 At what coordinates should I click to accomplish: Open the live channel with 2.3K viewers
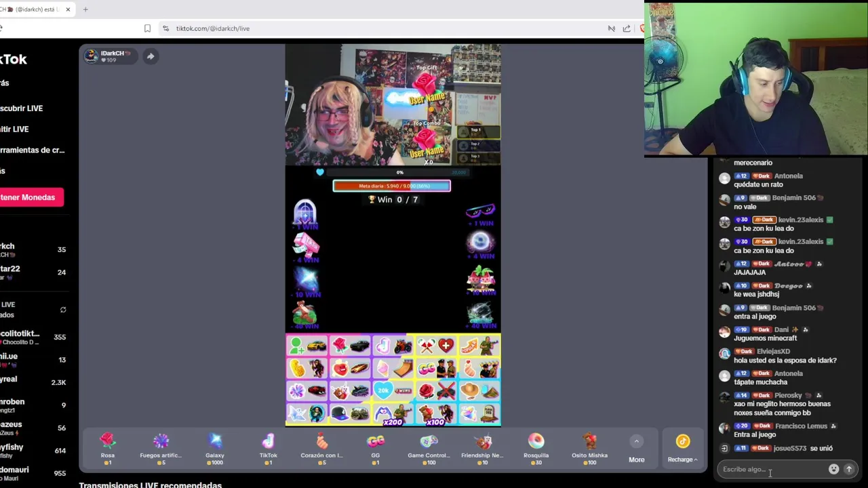pos(33,382)
